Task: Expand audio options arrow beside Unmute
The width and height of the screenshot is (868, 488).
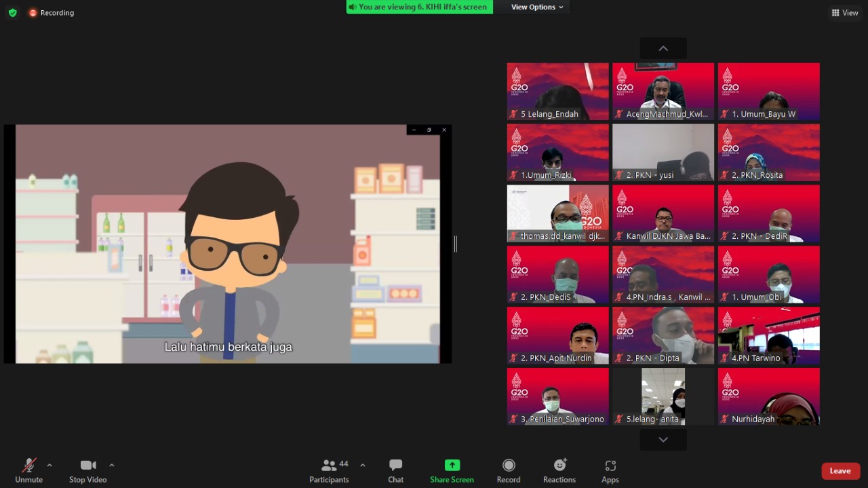Action: 50,466
